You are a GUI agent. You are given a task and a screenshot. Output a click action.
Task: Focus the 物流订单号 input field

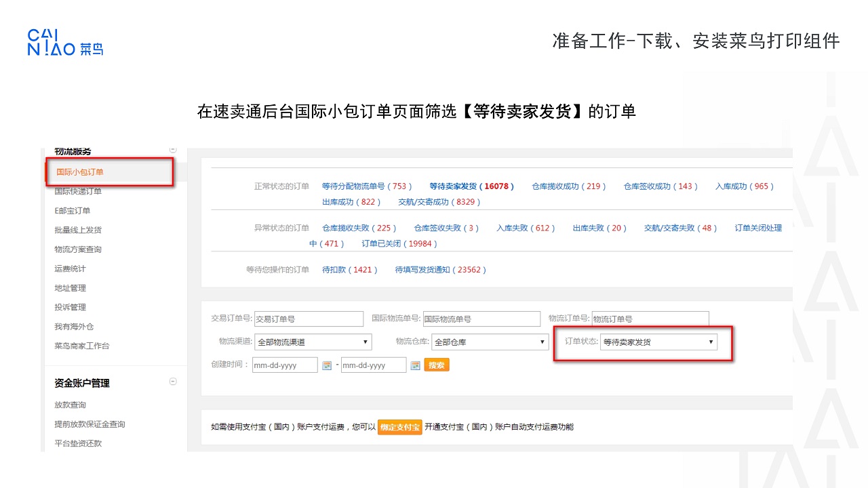[x=650, y=319]
